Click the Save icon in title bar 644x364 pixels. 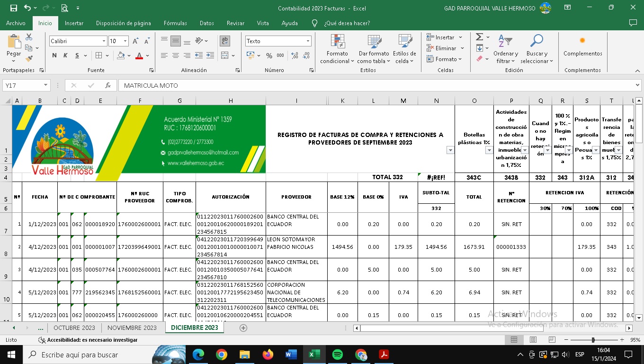(13, 8)
